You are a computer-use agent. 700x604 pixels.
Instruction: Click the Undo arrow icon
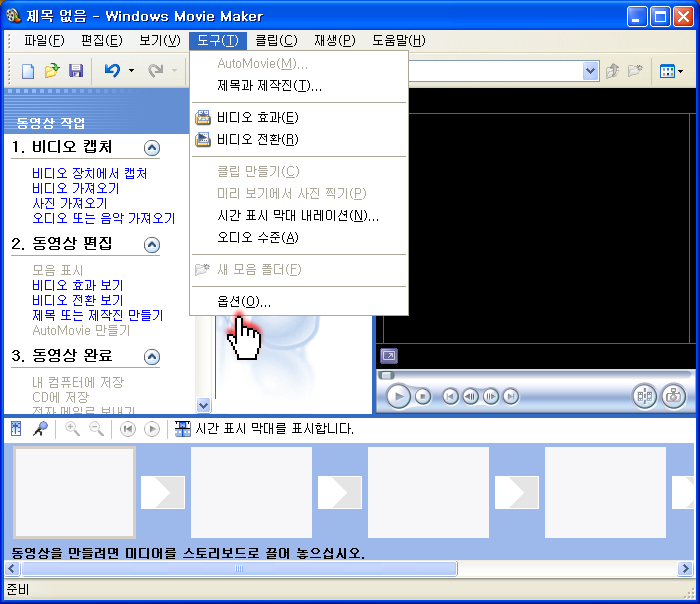tap(112, 71)
